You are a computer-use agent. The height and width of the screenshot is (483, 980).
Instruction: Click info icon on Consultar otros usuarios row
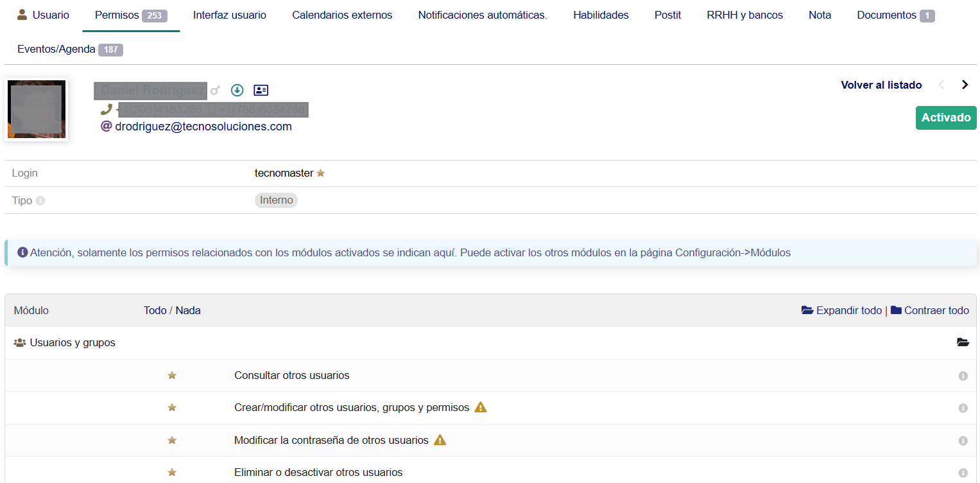click(963, 376)
